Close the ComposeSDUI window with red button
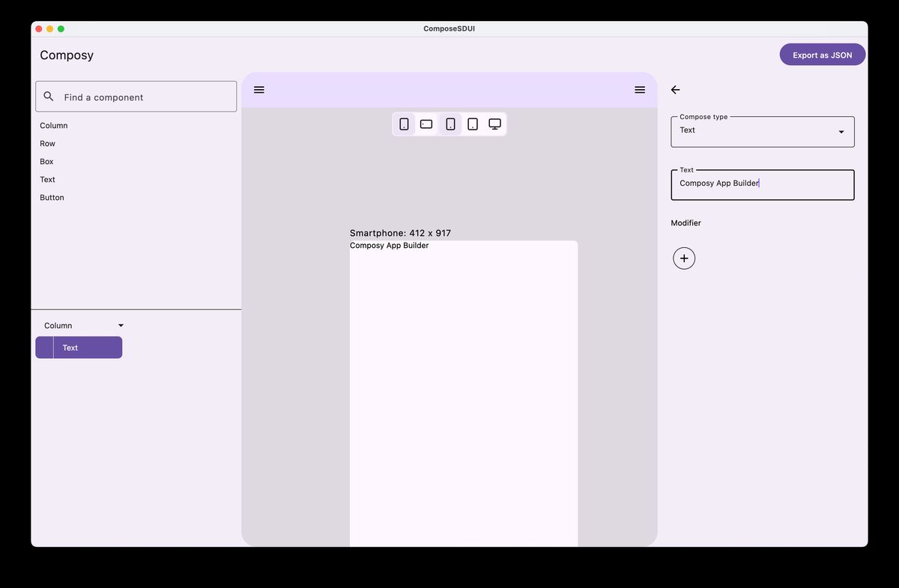This screenshot has height=588, width=899. 39,28
